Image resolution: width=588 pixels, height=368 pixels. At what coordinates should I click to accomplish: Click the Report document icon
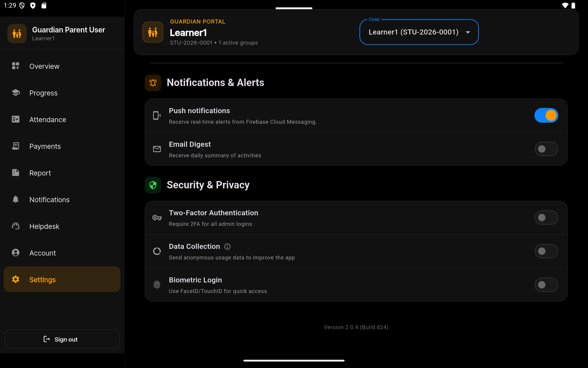(16, 172)
